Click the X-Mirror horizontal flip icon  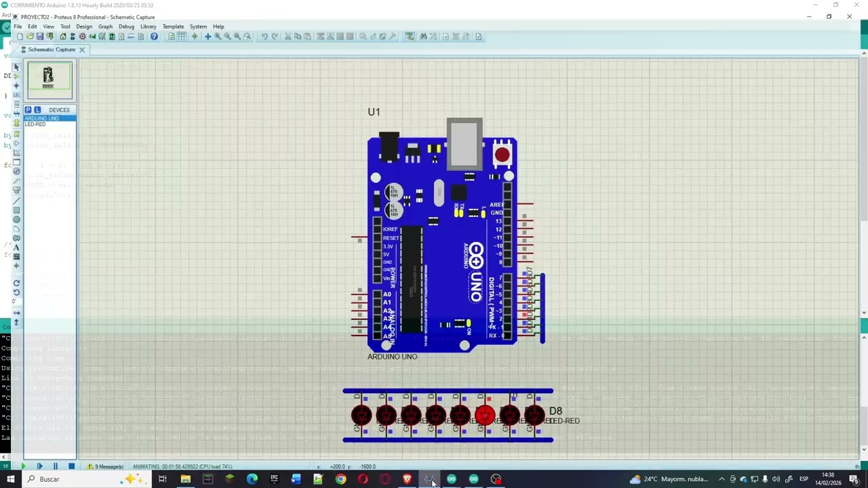click(16, 312)
